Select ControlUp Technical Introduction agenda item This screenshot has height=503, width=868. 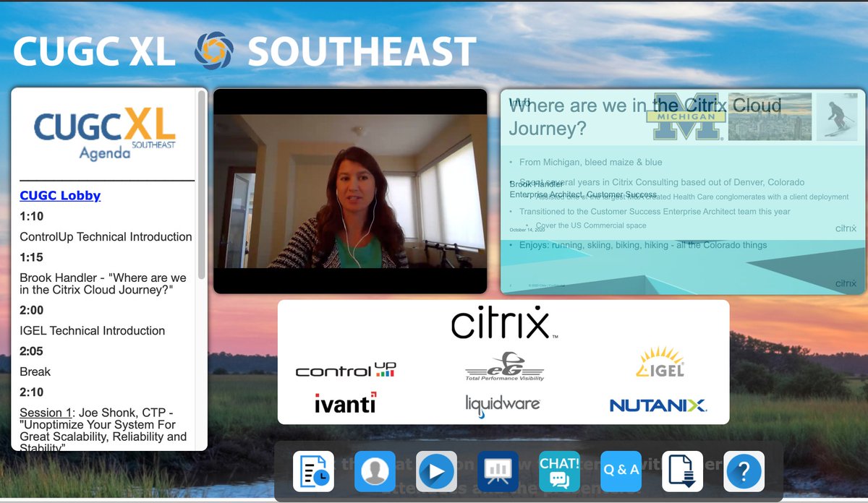tap(106, 236)
